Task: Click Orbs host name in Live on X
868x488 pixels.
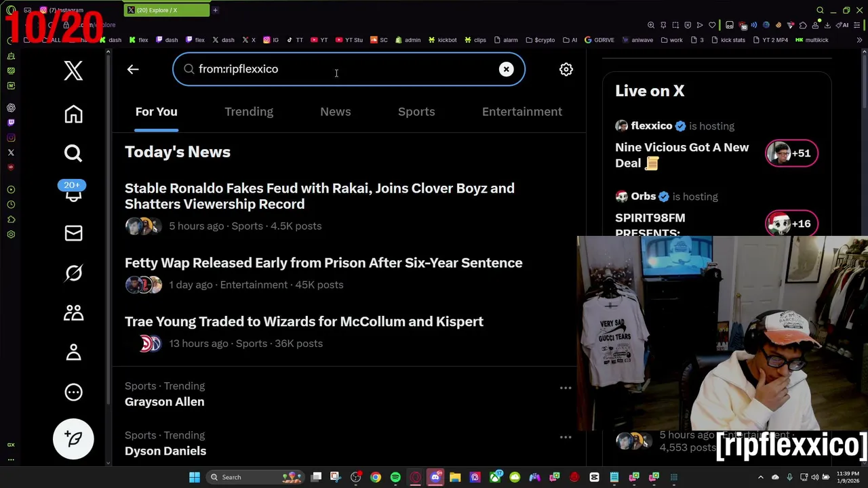Action: [x=643, y=197]
